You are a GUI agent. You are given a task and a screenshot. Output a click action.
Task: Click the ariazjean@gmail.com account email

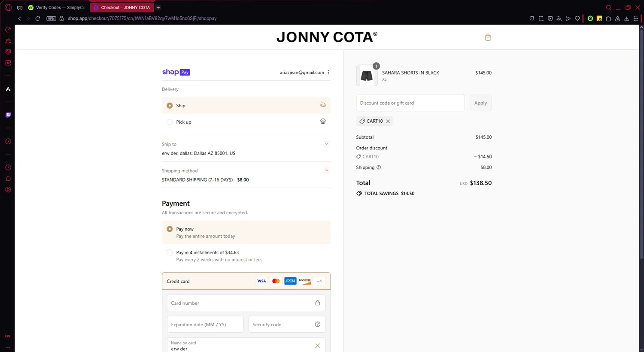302,73
